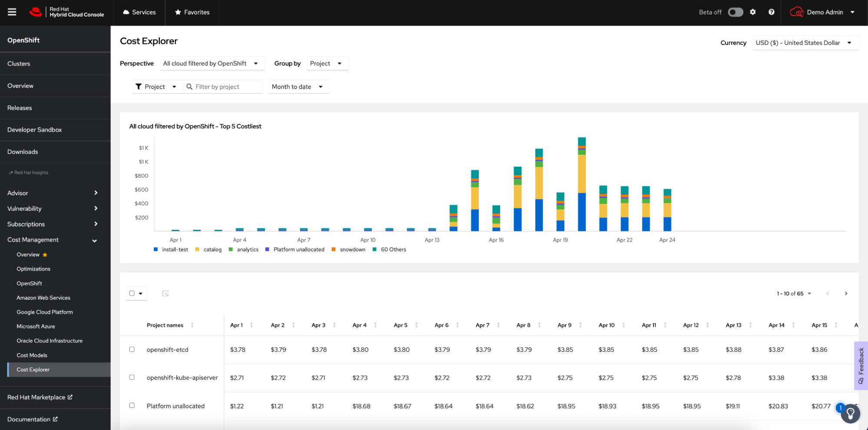Expand the Vulnerability sidebar section
The image size is (868, 430).
(x=55, y=208)
